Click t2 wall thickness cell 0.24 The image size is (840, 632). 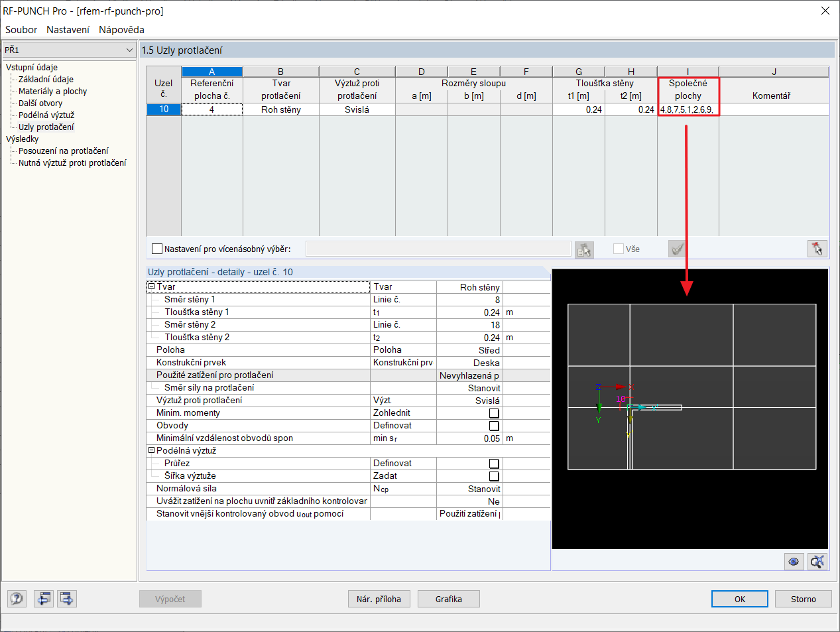click(631, 109)
